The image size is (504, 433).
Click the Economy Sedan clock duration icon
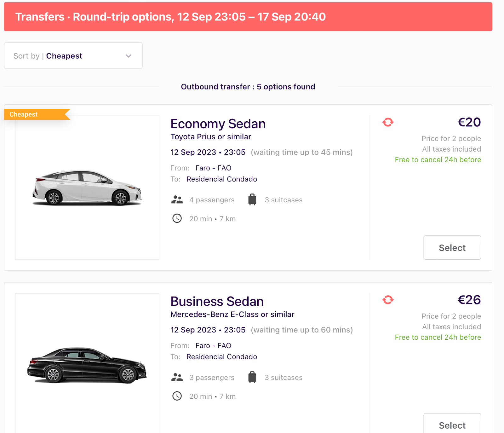177,218
